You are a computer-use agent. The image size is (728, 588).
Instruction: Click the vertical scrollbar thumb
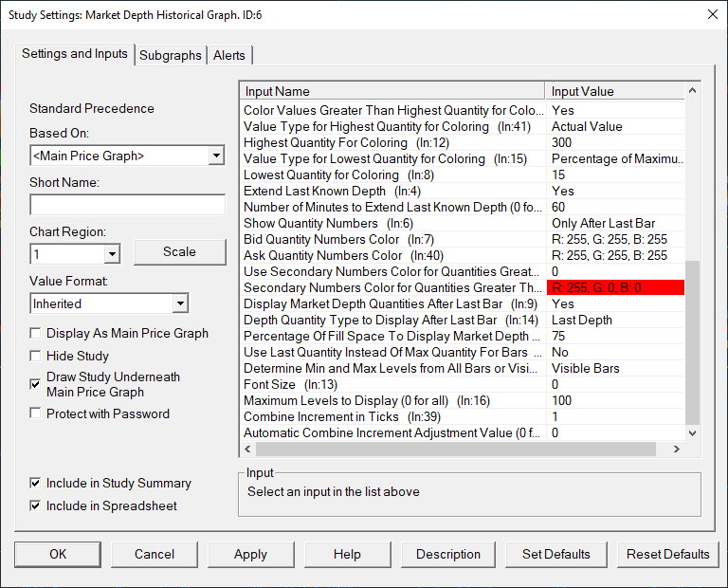(692, 342)
